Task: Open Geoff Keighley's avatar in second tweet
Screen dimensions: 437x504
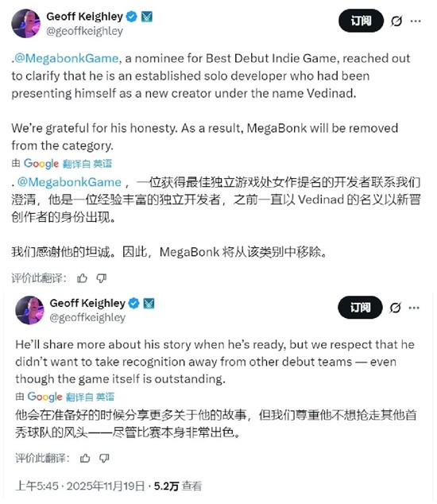Action: (x=29, y=310)
